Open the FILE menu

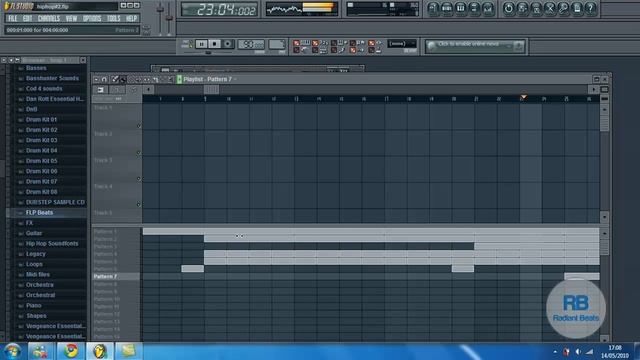coord(13,19)
